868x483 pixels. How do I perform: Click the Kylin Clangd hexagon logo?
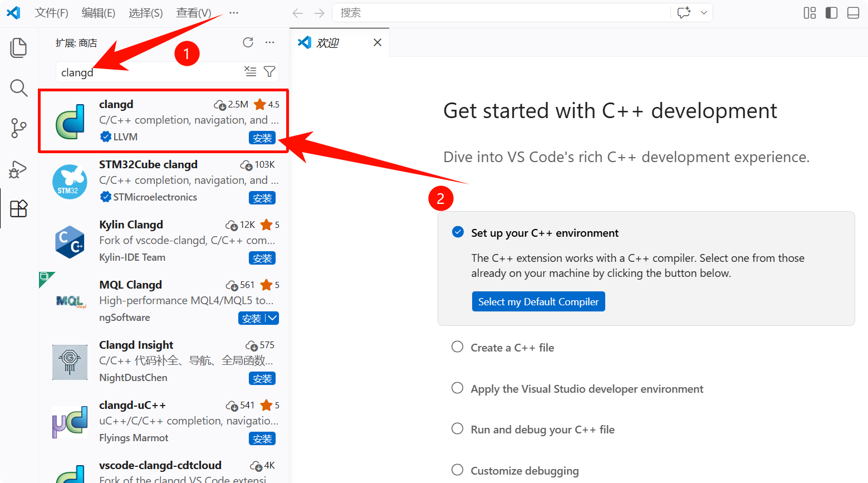(x=70, y=242)
